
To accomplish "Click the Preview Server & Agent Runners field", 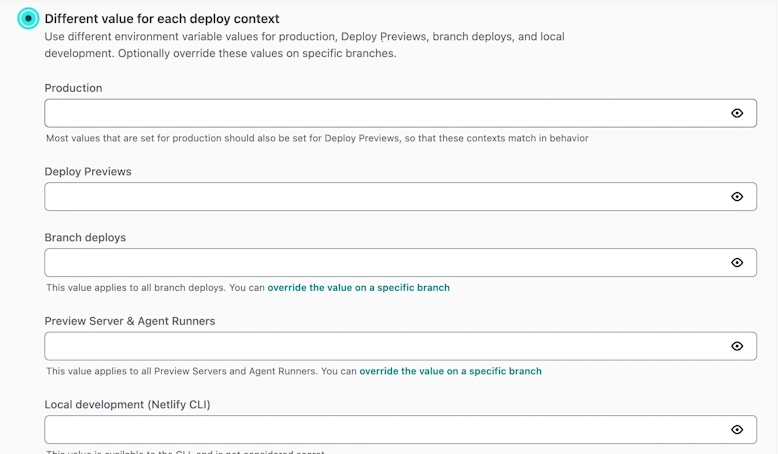I will tap(400, 346).
